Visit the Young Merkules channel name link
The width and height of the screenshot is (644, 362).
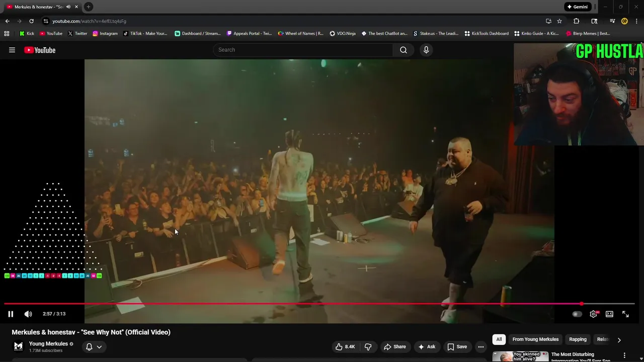point(48,344)
